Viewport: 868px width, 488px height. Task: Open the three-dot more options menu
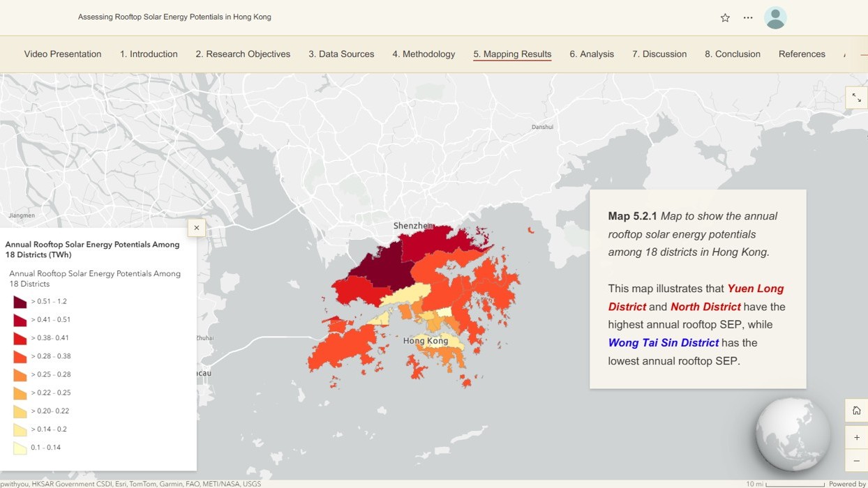tap(748, 17)
